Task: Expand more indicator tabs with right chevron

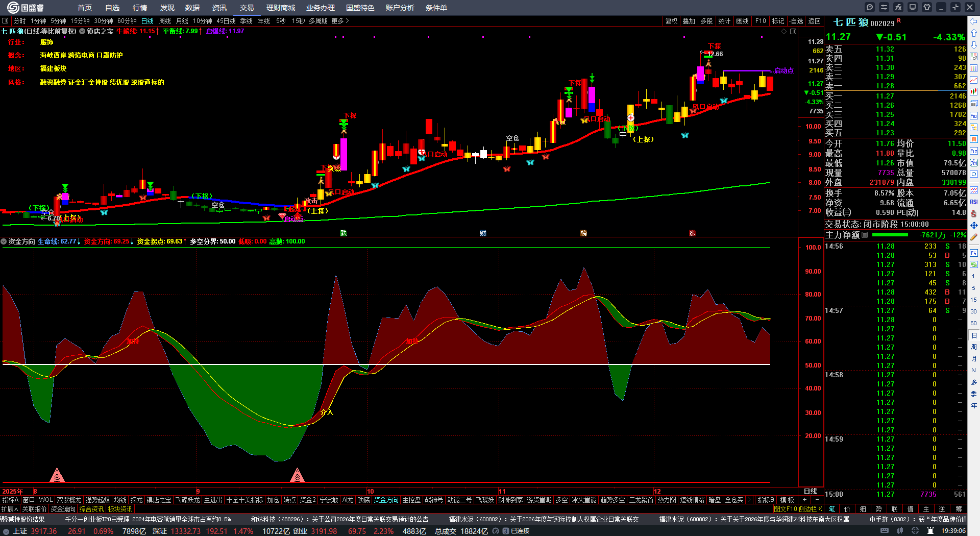Action: (x=749, y=500)
